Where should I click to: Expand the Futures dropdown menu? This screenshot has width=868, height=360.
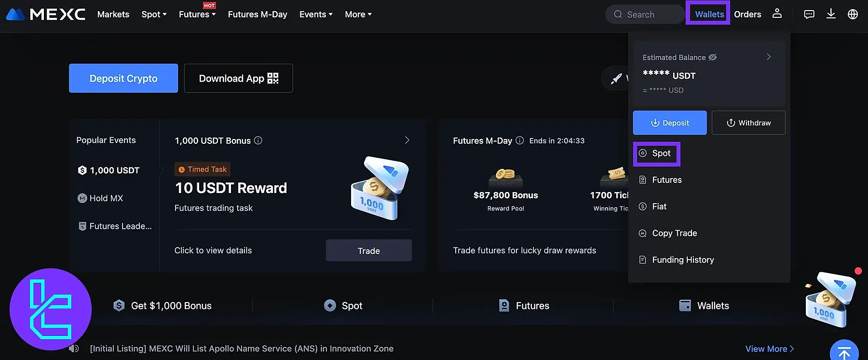point(197,14)
